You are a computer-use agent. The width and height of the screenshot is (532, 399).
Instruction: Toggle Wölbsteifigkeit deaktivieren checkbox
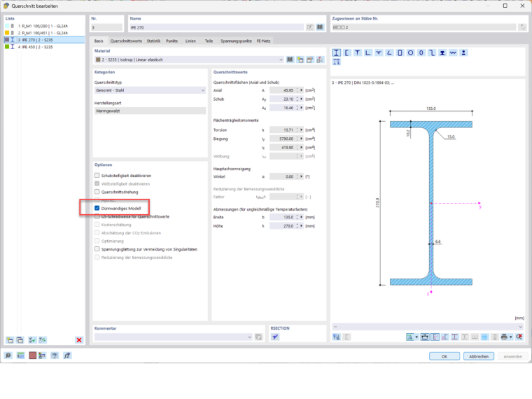click(97, 183)
